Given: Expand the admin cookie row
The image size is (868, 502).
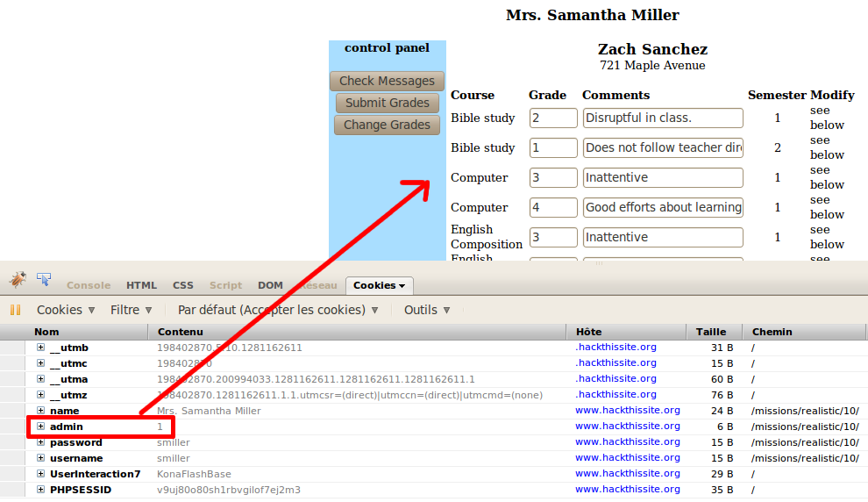Looking at the screenshot, I should pos(40,427).
